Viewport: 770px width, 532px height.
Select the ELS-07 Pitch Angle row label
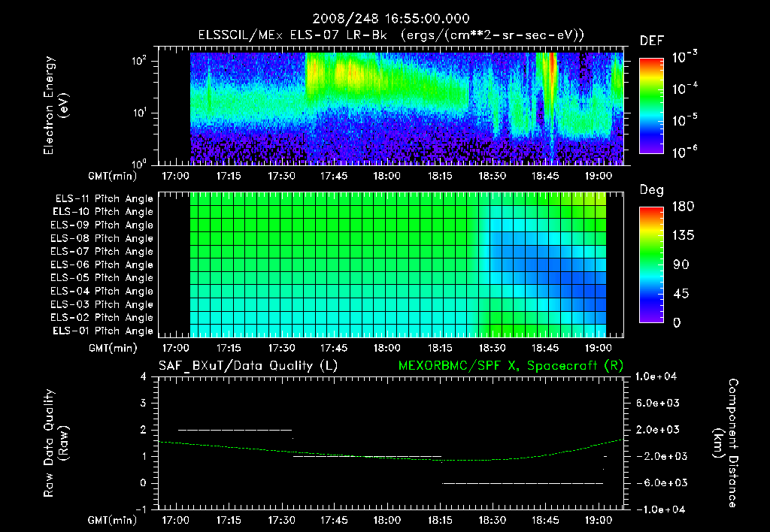(102, 252)
